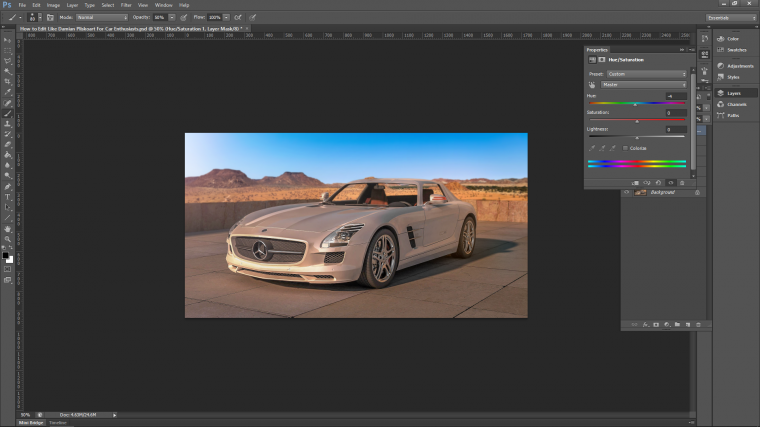Image resolution: width=760 pixels, height=427 pixels.
Task: Select the Pen tool
Action: (7, 187)
